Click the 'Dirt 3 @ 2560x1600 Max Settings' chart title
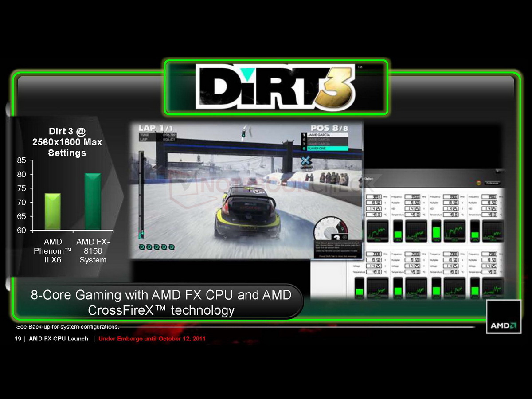Viewport: 532px width, 399px height. [x=67, y=142]
